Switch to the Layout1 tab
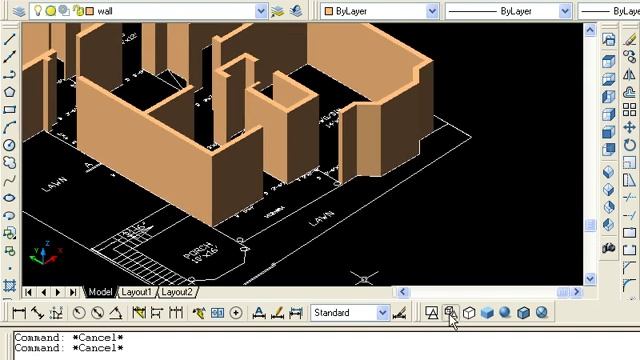640x360 pixels. pos(136,292)
